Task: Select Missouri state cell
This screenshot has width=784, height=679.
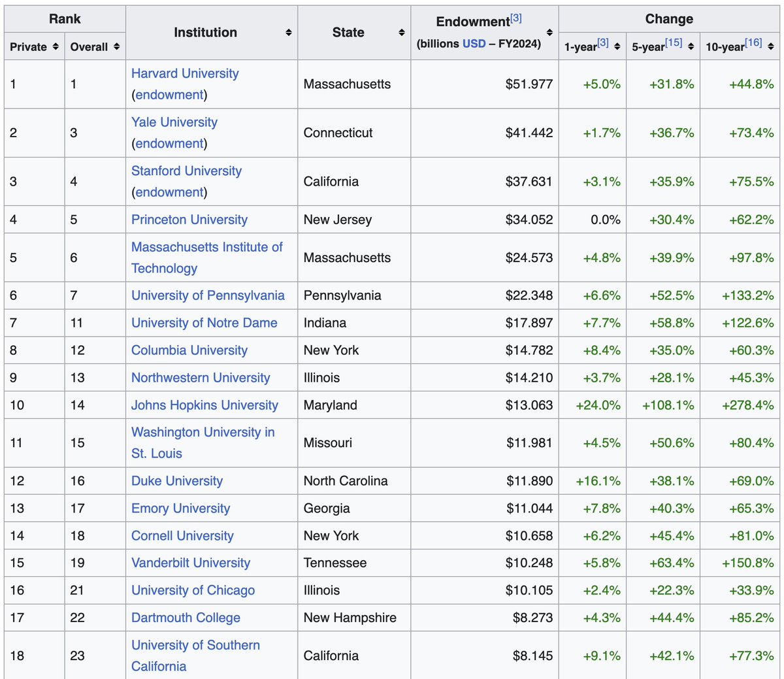Action: 354,443
